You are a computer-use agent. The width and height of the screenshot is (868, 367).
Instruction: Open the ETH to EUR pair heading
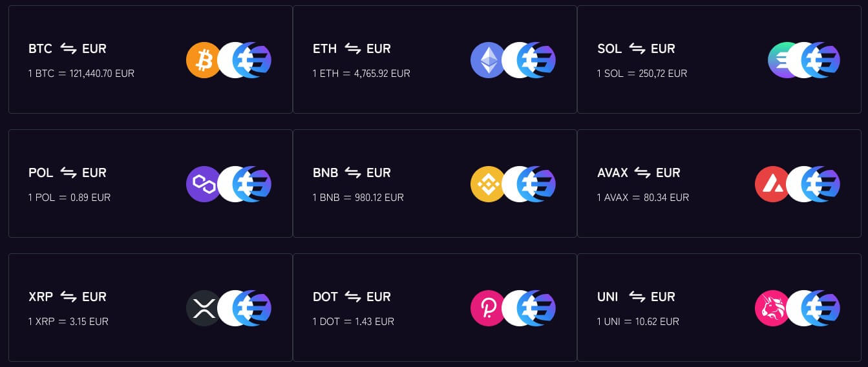click(x=352, y=48)
